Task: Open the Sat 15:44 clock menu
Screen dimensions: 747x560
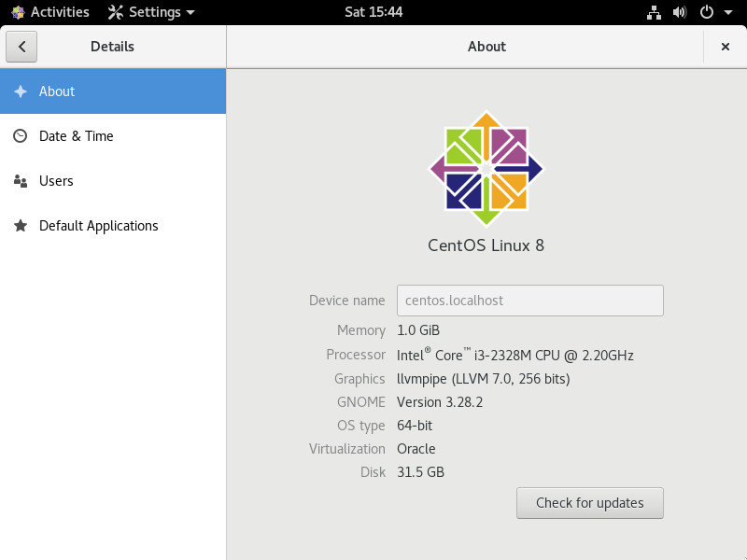Action: (x=373, y=12)
